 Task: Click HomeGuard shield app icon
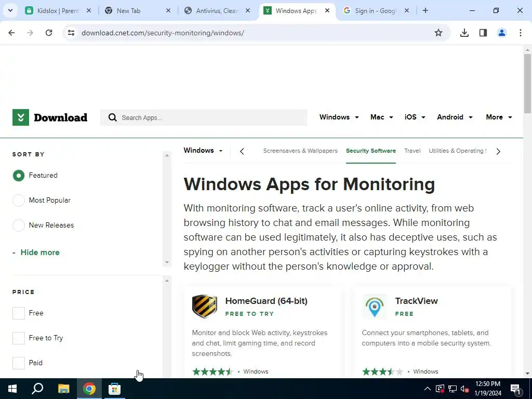(x=204, y=306)
